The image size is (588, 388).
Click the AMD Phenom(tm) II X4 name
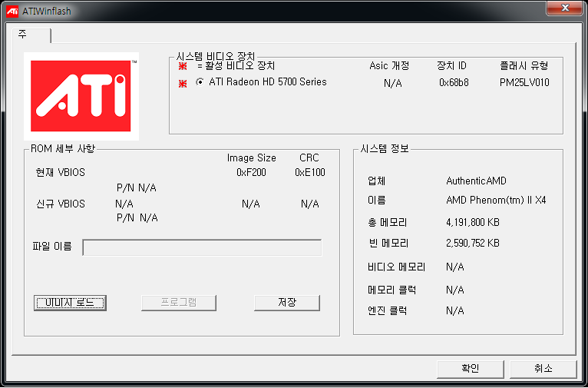[496, 201]
